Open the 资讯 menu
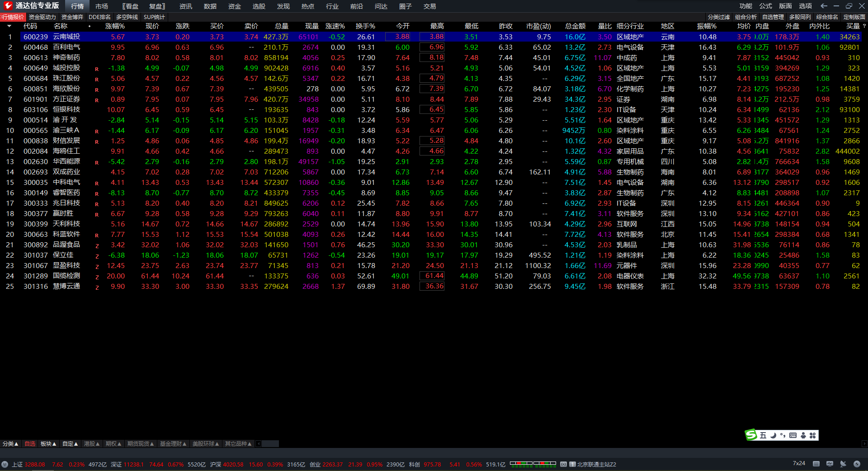Image resolution: width=868 pixels, height=471 pixels. pos(186,6)
